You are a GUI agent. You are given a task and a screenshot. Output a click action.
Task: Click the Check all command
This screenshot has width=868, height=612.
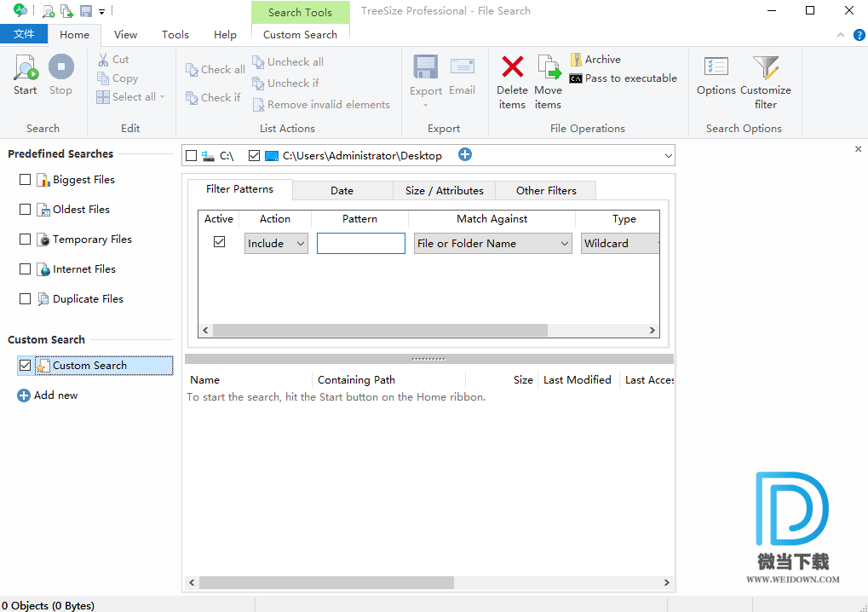pyautogui.click(x=215, y=69)
